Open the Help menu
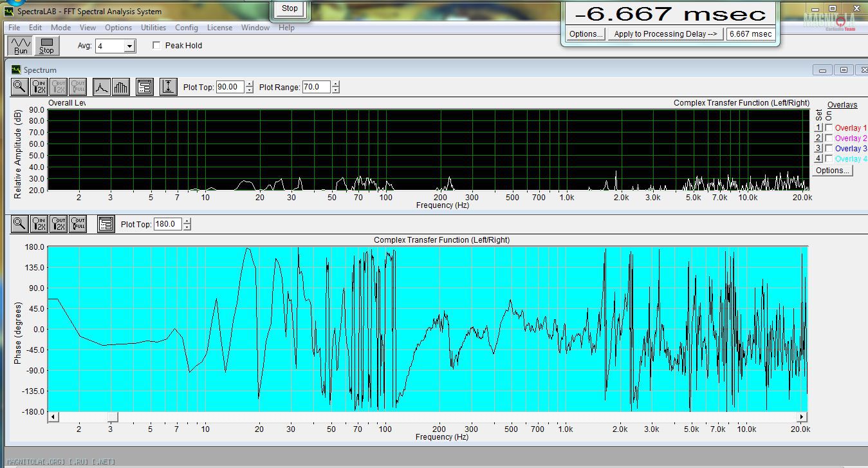The width and height of the screenshot is (868, 468). [286, 28]
